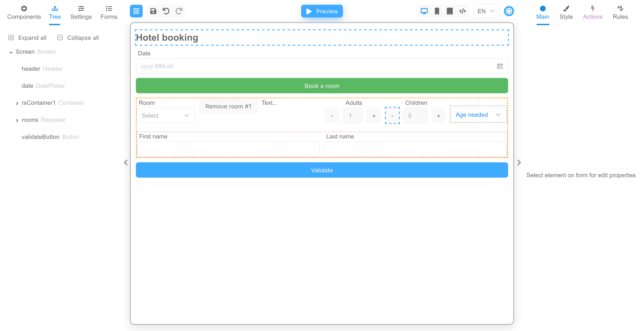Increase Adults count with plus button
This screenshot has height=331, width=644.
[374, 116]
